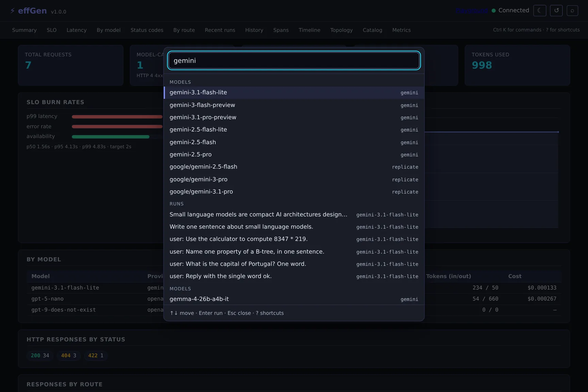Click the Total Requests card
This screenshot has width=588, height=392.
tap(70, 65)
